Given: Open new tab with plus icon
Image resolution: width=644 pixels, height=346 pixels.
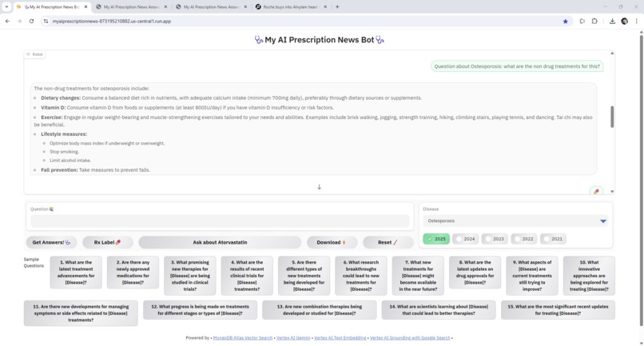Looking at the screenshot, I should [337, 6].
